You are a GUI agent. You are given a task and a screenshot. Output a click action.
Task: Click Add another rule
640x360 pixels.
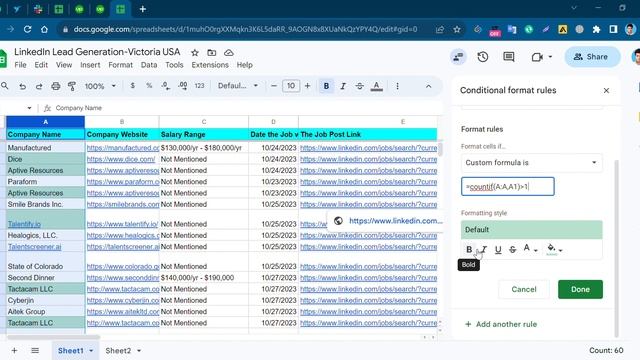click(501, 324)
